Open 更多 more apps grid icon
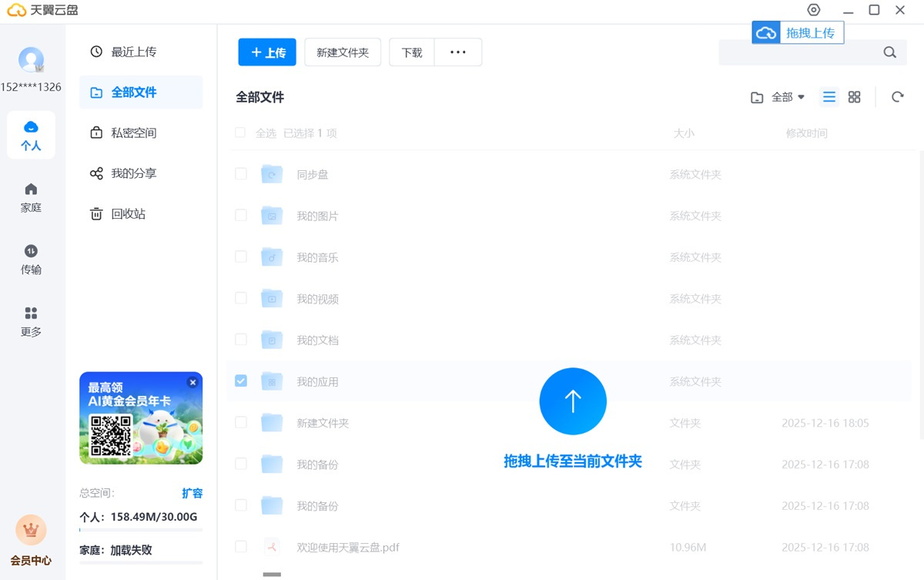 tap(31, 313)
